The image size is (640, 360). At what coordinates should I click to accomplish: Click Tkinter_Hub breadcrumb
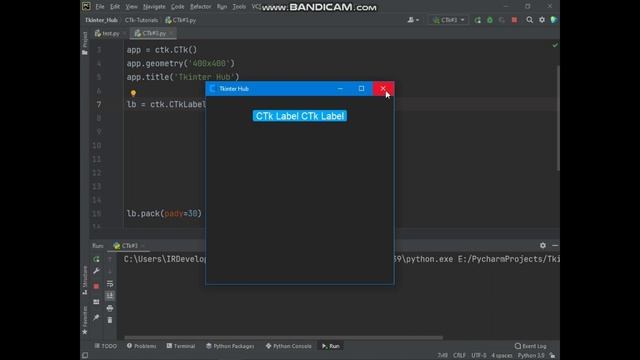point(101,20)
